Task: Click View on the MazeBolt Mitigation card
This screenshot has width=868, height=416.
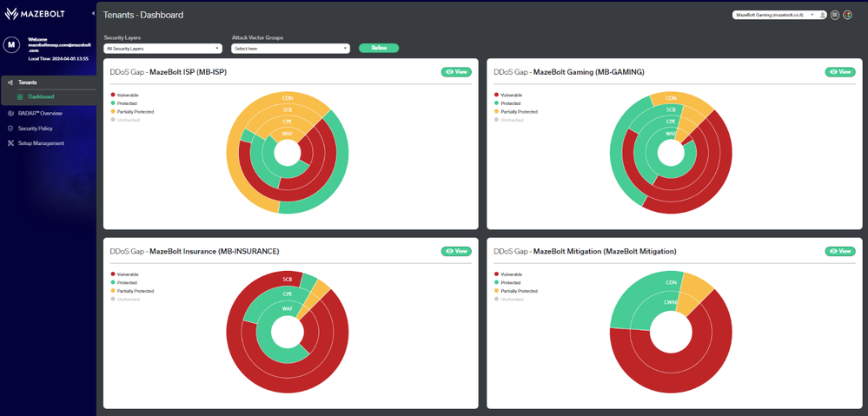Action: pos(840,251)
